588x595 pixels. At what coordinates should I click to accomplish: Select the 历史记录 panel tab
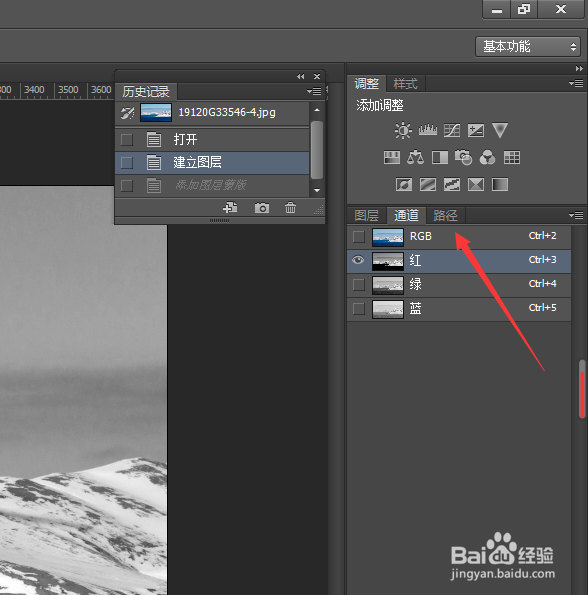point(146,91)
